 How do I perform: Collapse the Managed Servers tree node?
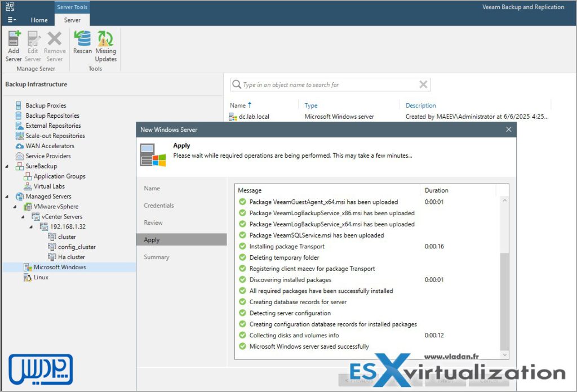[7, 197]
